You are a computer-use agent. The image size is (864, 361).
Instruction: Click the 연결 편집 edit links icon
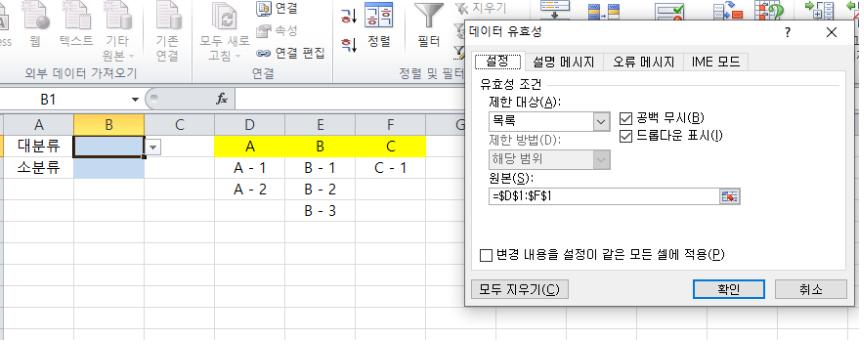(264, 53)
